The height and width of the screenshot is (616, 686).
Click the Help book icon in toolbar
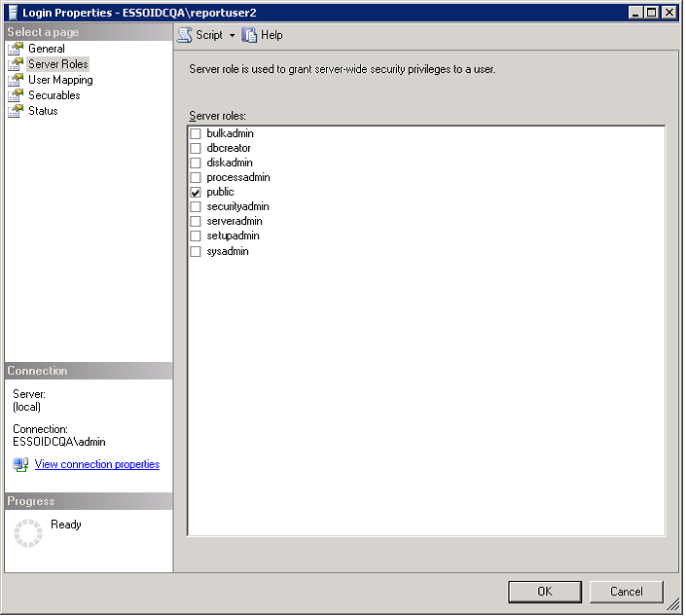(x=249, y=35)
